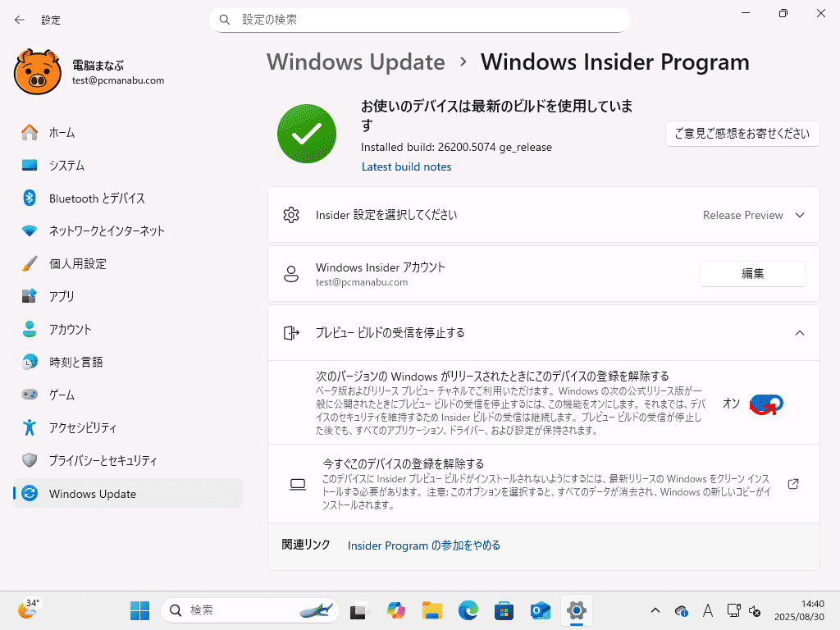Click the Windows Update sync icon in sidebar
Image resolution: width=840 pixels, height=630 pixels.
pos(30,493)
